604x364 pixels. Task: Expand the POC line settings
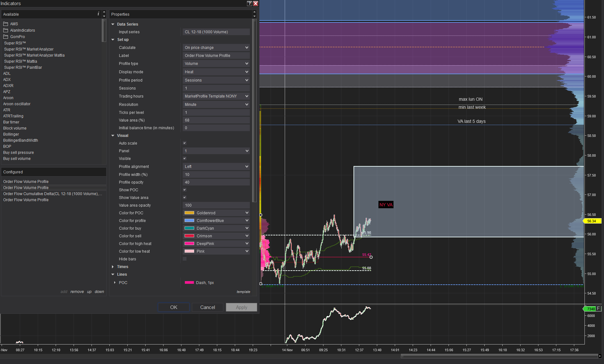pos(115,283)
